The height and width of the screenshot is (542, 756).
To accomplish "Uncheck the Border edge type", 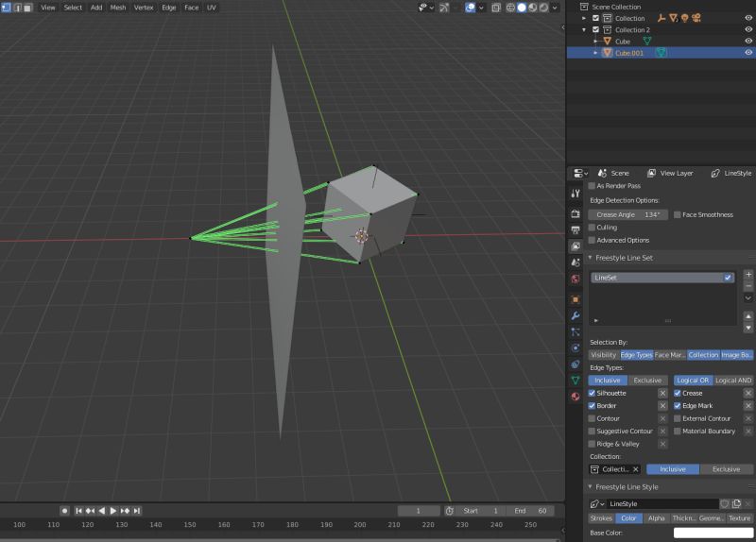I will coord(593,406).
